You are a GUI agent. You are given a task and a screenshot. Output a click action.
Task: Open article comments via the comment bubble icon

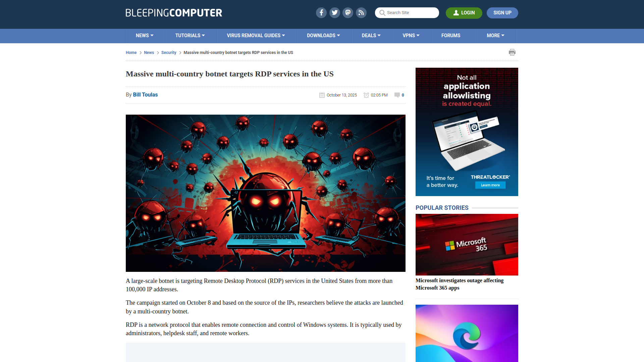[397, 95]
